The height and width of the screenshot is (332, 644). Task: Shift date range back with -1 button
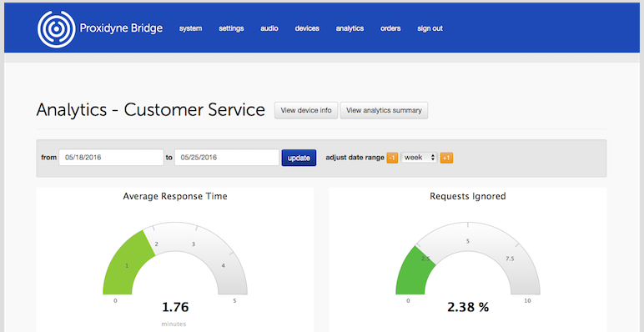click(x=392, y=158)
